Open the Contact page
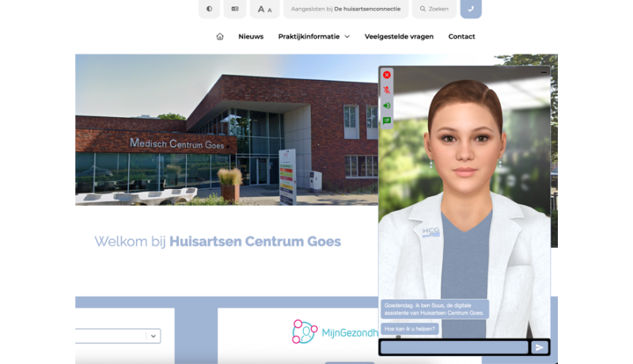Image resolution: width=633 pixels, height=364 pixels. tap(461, 36)
